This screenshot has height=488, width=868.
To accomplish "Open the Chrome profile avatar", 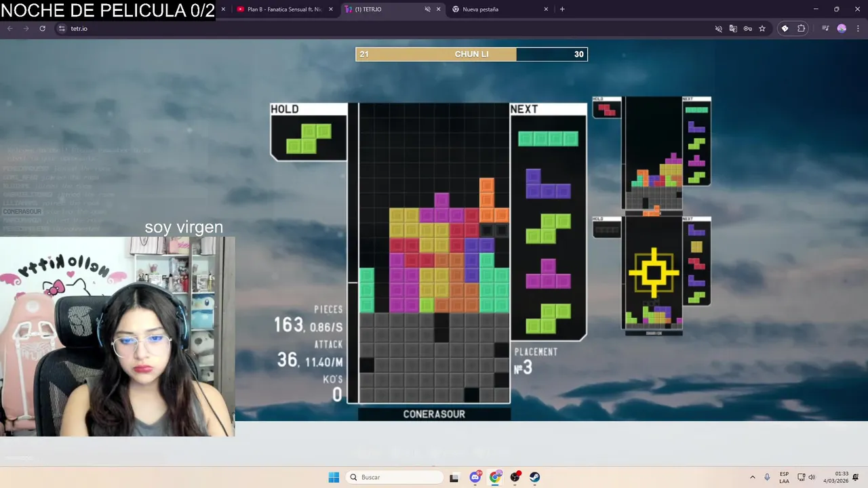I will pos(842,28).
